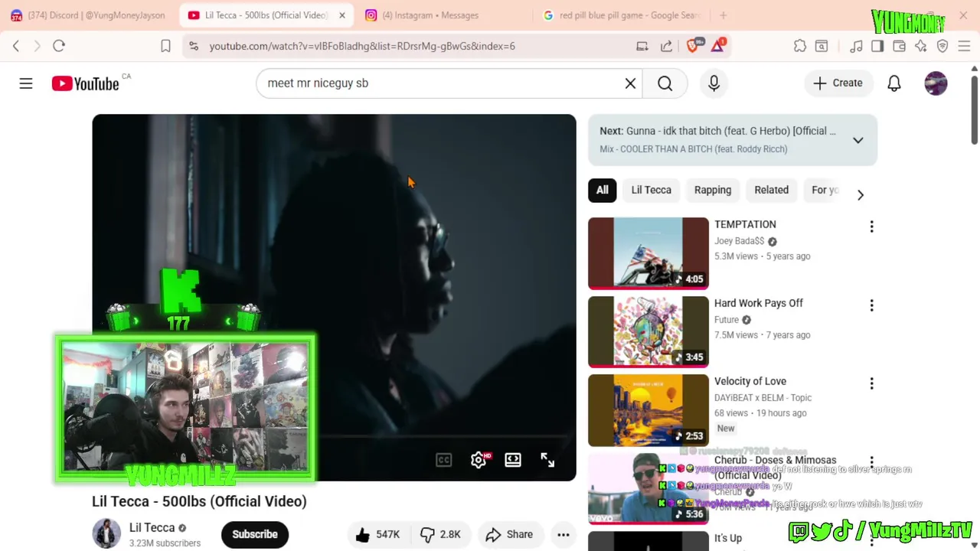This screenshot has width=980, height=551.
Task: Open options menu for Hard Work Pays Off
Action: point(871,305)
